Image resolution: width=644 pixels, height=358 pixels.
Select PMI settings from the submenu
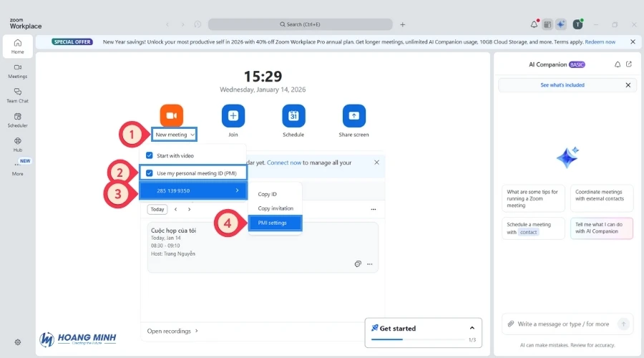[x=272, y=223]
